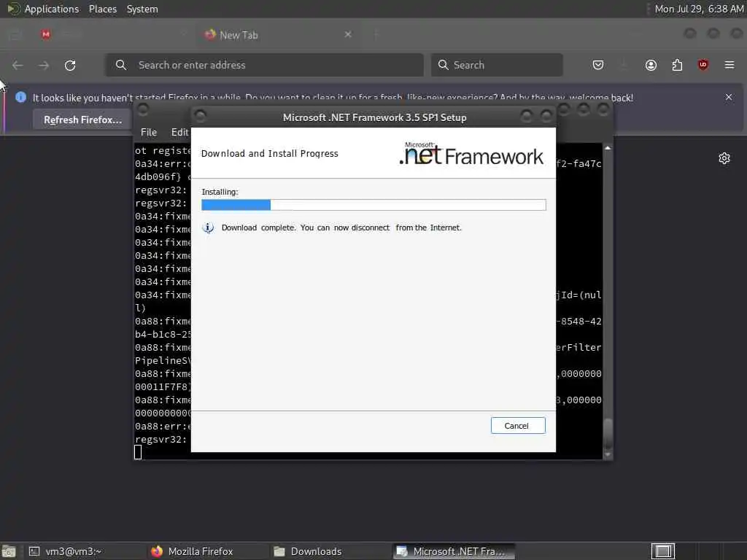Open the uBlock Origin extension icon

pyautogui.click(x=703, y=65)
